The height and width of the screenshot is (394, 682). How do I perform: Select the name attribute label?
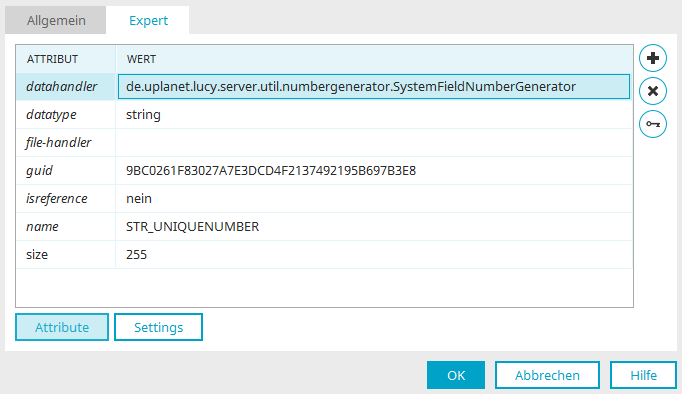[42, 227]
